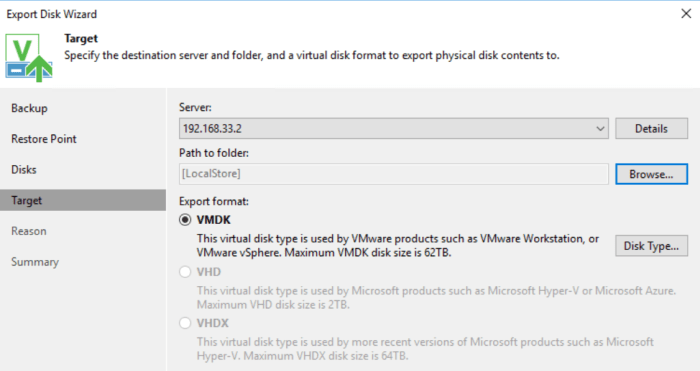Click the VMDK format description text
700x371 pixels.
pos(398,246)
